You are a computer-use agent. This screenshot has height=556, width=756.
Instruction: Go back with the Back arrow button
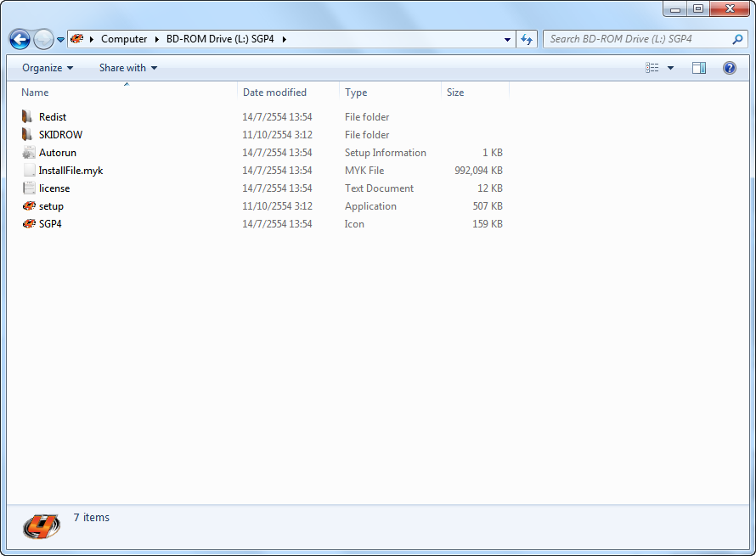click(x=20, y=39)
